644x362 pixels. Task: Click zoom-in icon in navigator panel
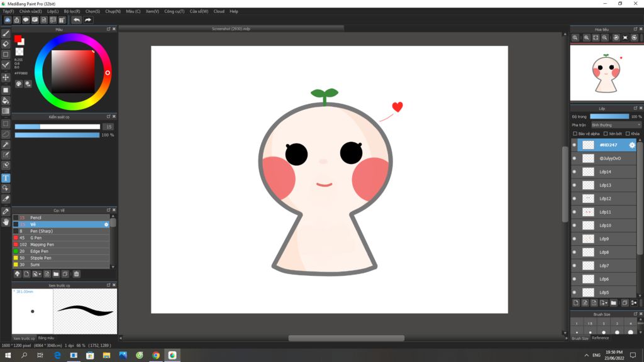[x=586, y=38]
